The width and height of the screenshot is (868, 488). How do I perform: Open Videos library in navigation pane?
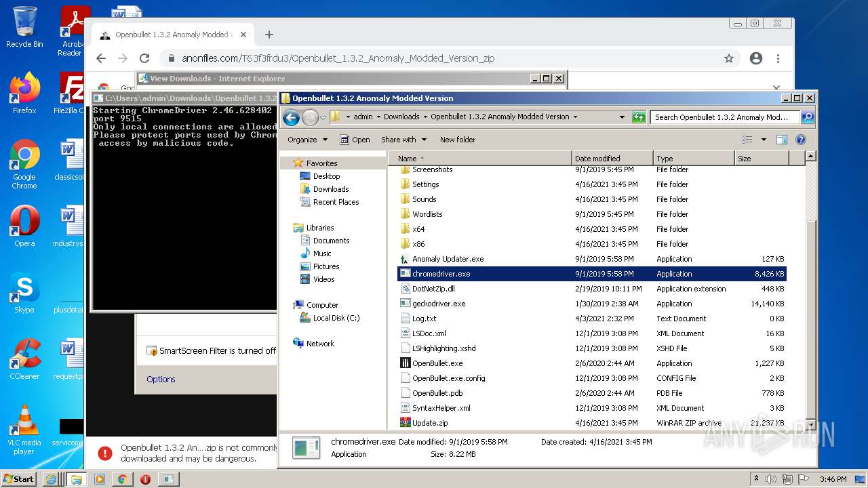323,279
